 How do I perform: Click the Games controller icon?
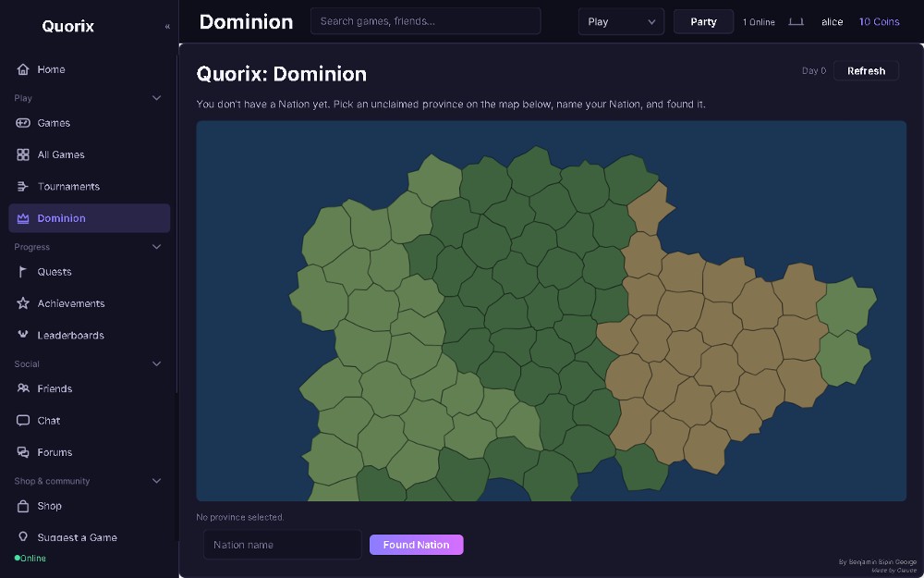(x=23, y=123)
